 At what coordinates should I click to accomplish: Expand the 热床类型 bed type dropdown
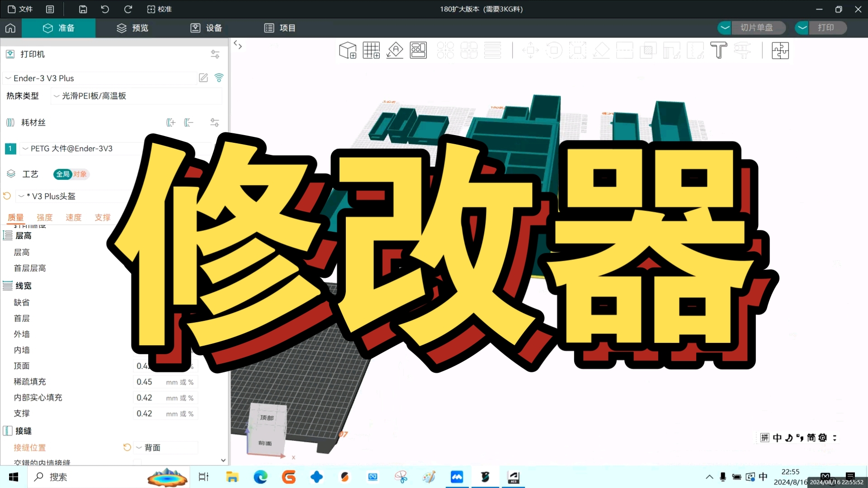coord(136,96)
